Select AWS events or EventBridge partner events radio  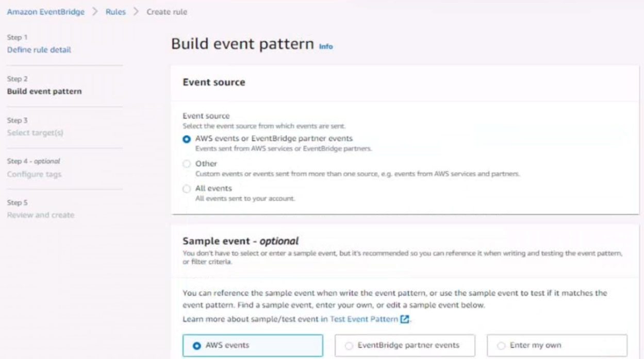187,139
